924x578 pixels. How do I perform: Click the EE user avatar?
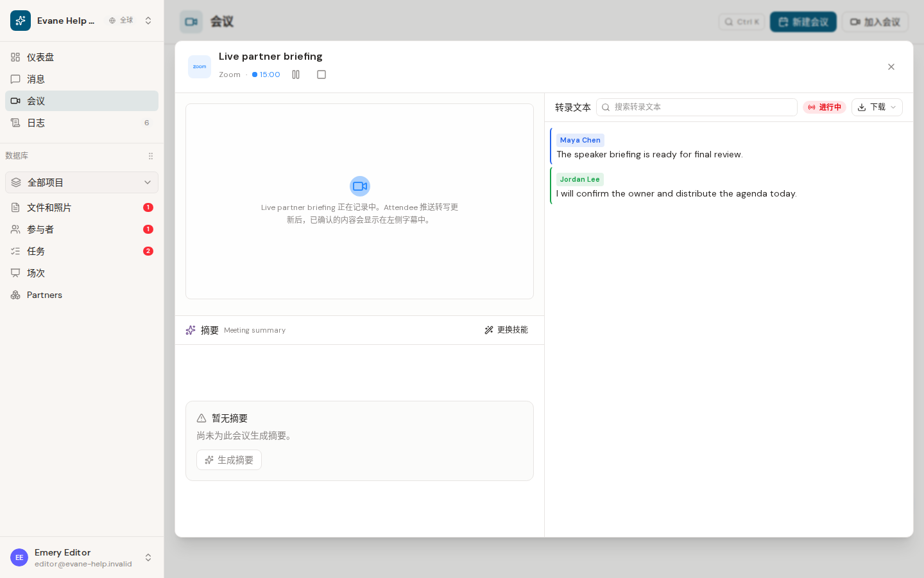[x=19, y=557]
